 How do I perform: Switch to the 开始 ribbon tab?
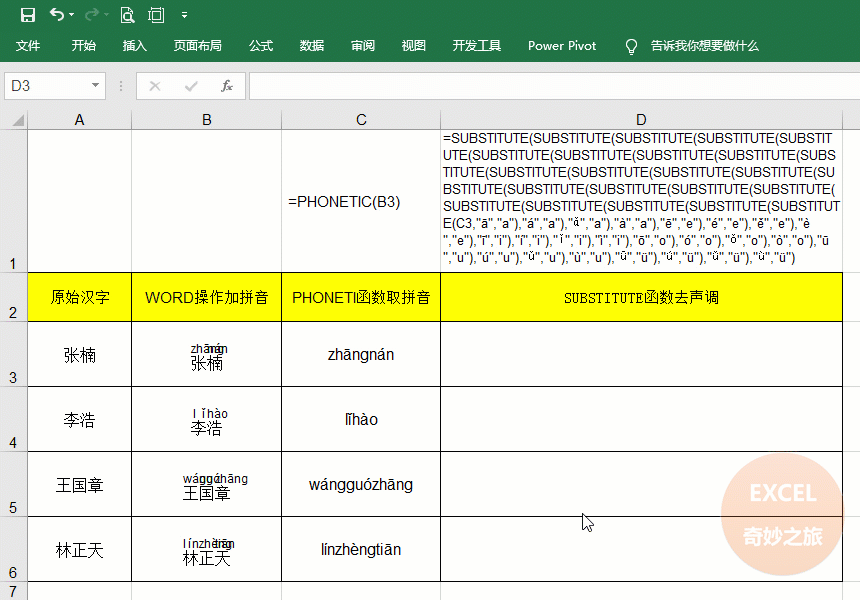[83, 46]
